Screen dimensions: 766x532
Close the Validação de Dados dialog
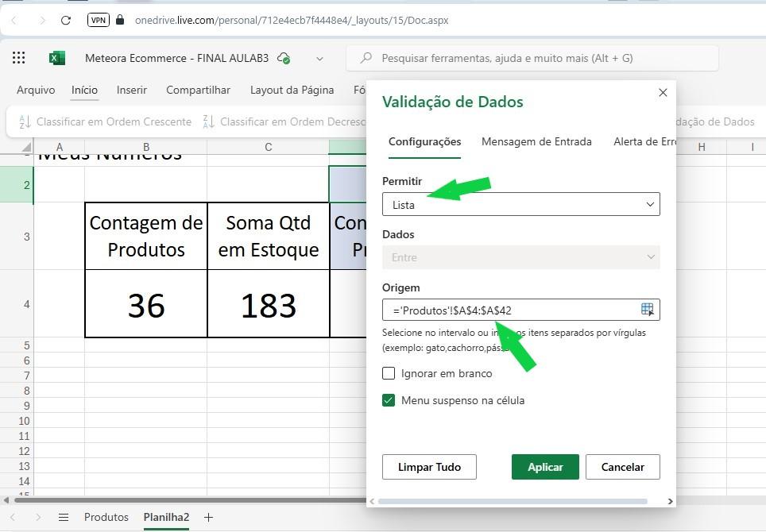point(663,92)
